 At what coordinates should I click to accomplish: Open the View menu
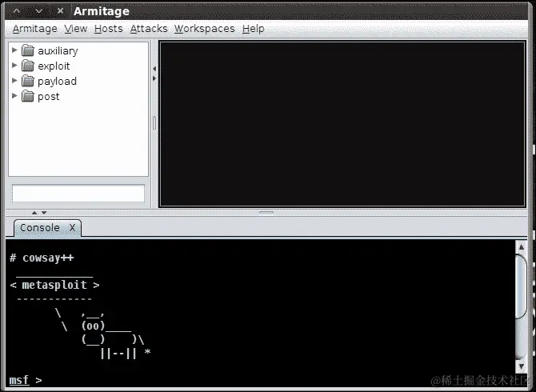[x=76, y=29]
